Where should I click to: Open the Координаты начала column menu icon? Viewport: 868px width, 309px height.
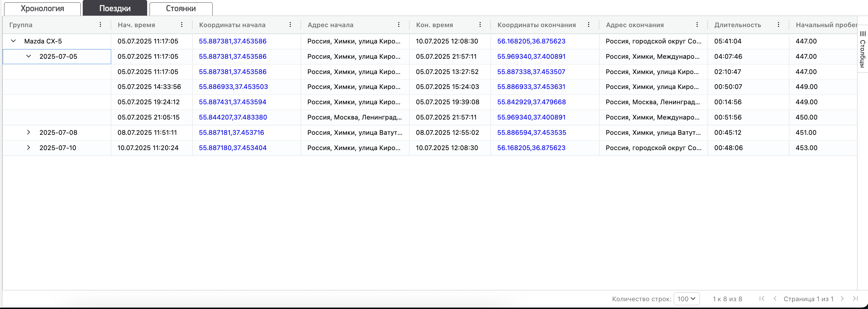point(290,25)
